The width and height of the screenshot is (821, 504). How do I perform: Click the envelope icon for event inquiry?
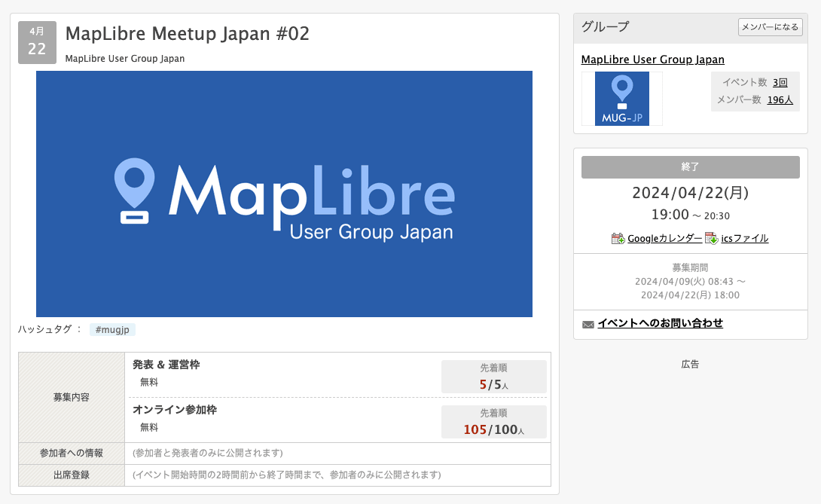[x=588, y=324]
